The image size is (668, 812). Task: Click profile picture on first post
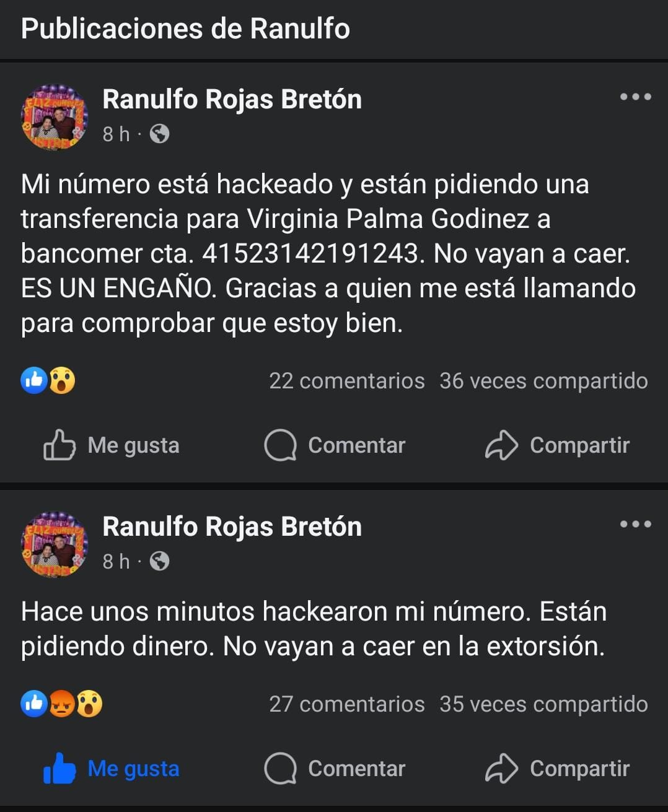coord(55,117)
